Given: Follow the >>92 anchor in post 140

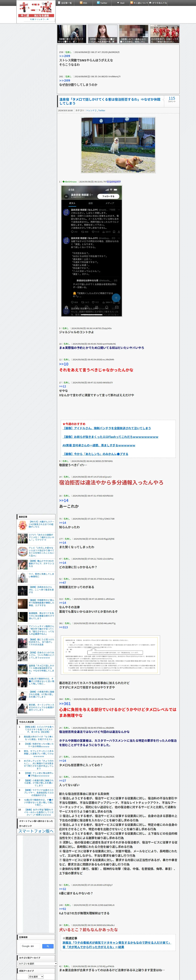Looking at the screenshot, I should point(62,909).
